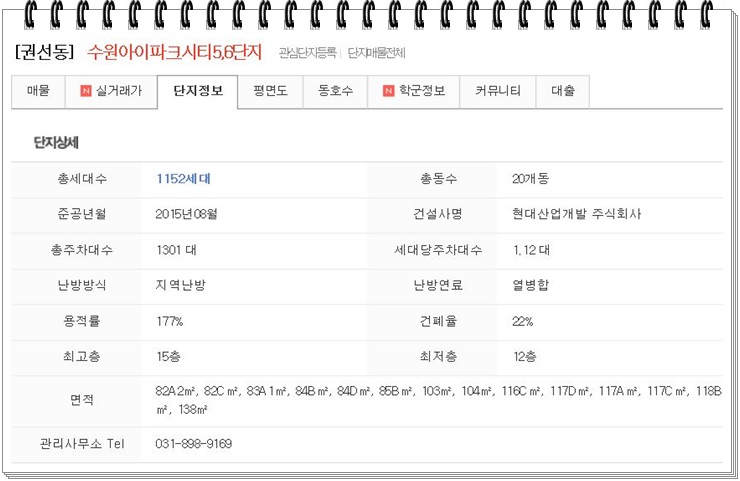The width and height of the screenshot is (740, 481).
Task: Select the 20개동 value
Action: click(x=530, y=179)
